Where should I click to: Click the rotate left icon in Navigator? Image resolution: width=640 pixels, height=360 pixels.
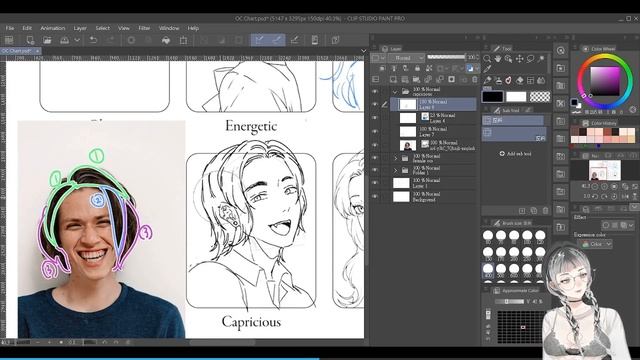[595, 196]
